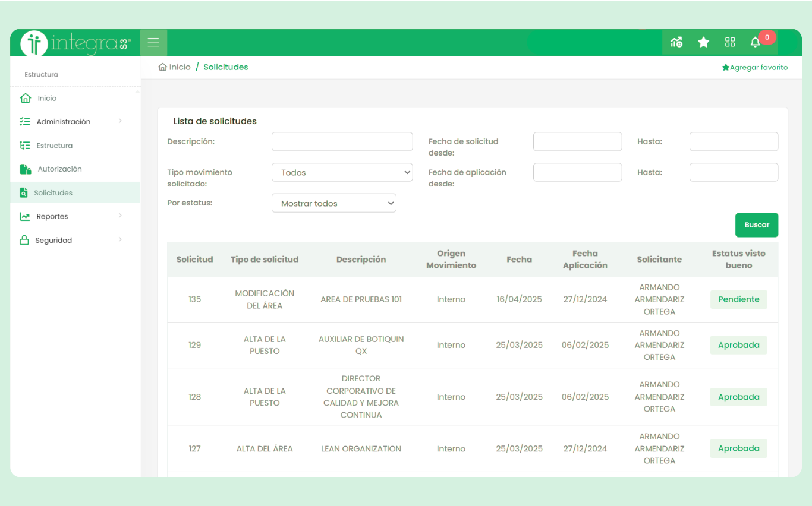The image size is (812, 506).
Task: Expand the Reportes submenu chevron
Action: tap(120, 216)
